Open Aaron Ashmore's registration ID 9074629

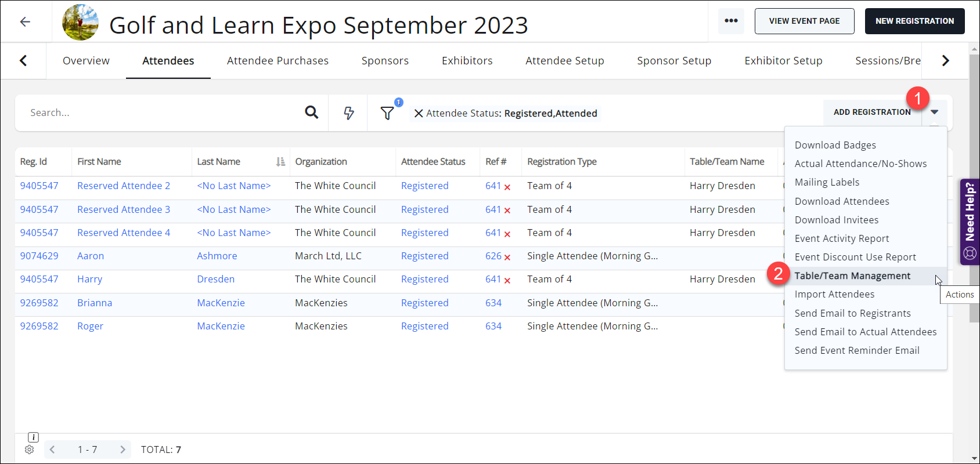coord(39,256)
